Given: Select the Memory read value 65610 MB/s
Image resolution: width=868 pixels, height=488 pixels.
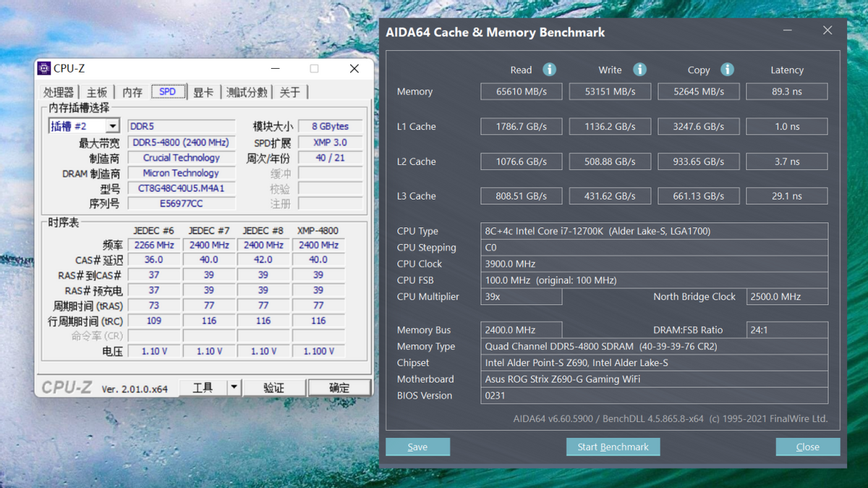Looking at the screenshot, I should click(522, 91).
